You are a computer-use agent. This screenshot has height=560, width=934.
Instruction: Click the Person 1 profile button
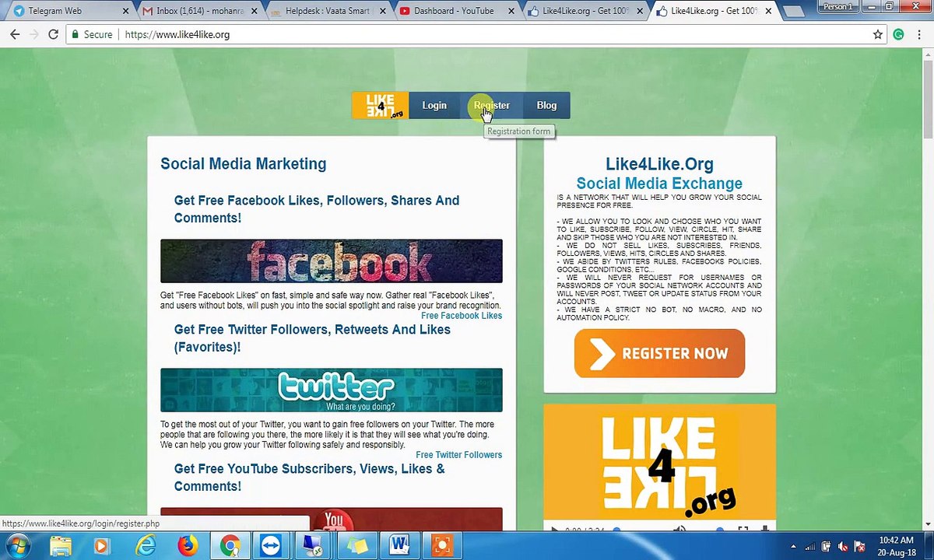click(x=838, y=6)
